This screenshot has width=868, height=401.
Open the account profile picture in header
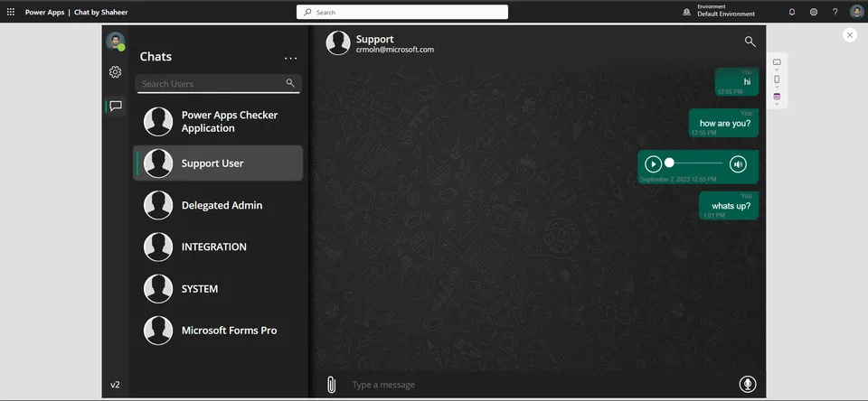pos(856,12)
